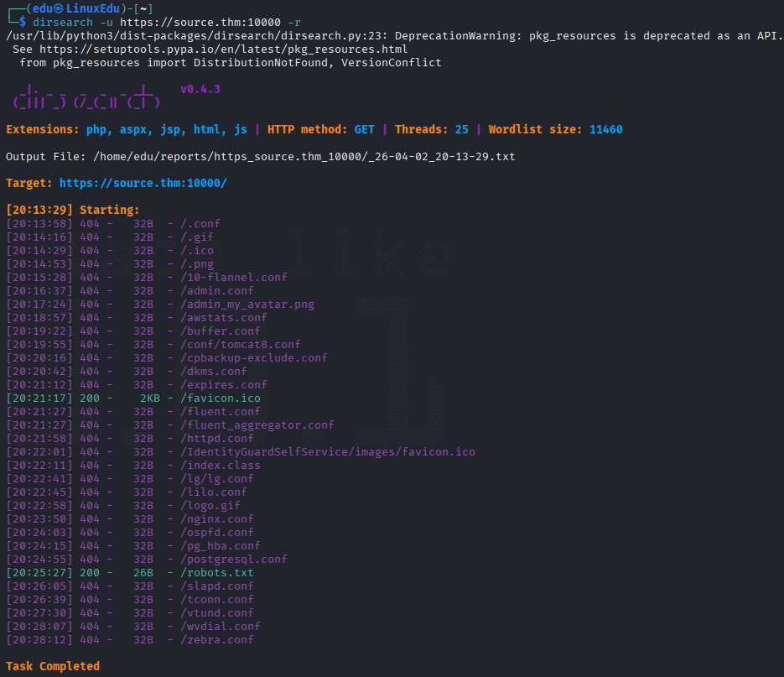Click the Threads value 25

[462, 129]
